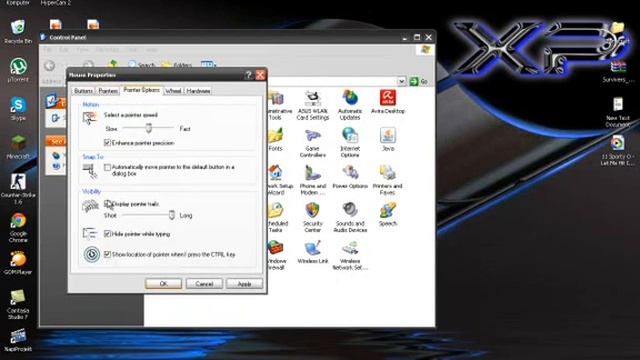This screenshot has width=640, height=360.
Task: Click Folders button in Control Panel toolbar
Action: pos(177,65)
